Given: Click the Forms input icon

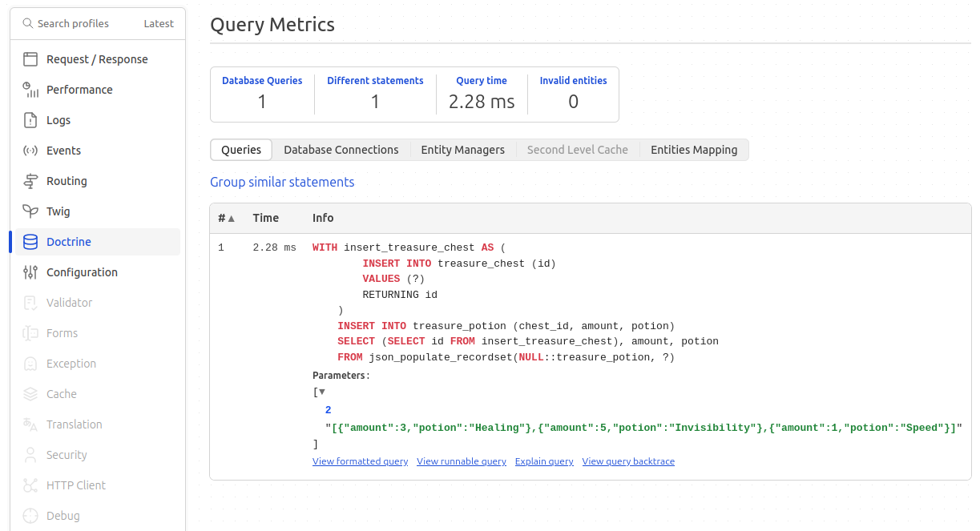Looking at the screenshot, I should coord(30,333).
